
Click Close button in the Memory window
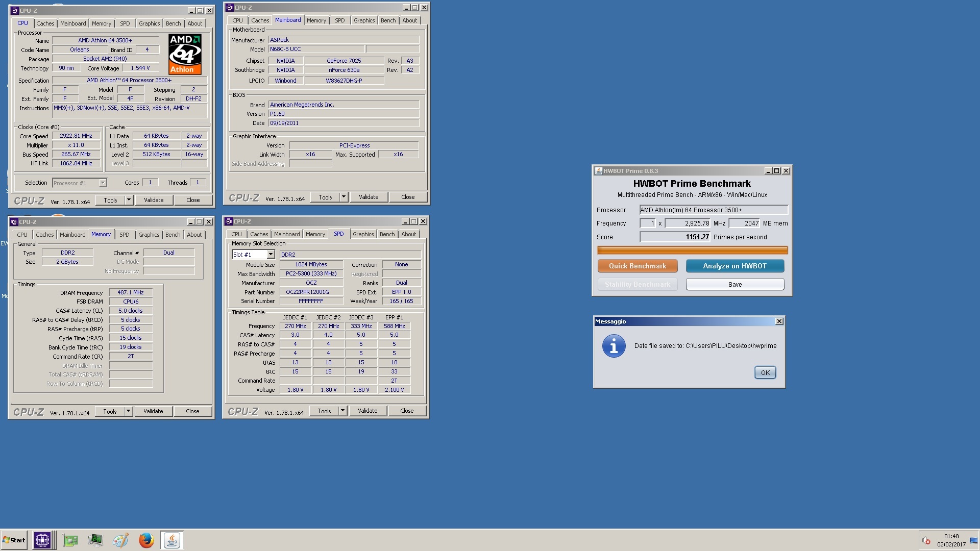(x=192, y=411)
